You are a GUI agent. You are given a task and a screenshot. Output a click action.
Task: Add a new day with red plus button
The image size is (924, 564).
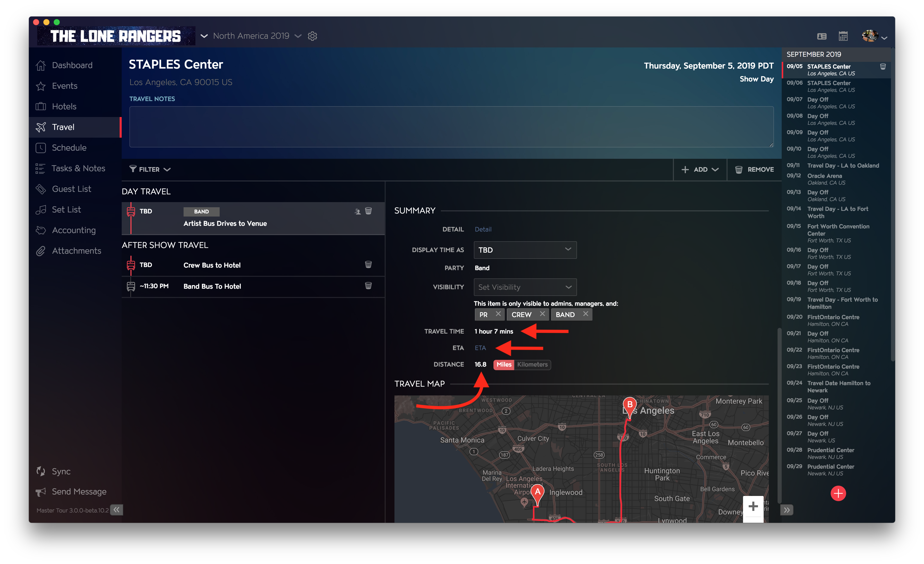click(x=838, y=493)
